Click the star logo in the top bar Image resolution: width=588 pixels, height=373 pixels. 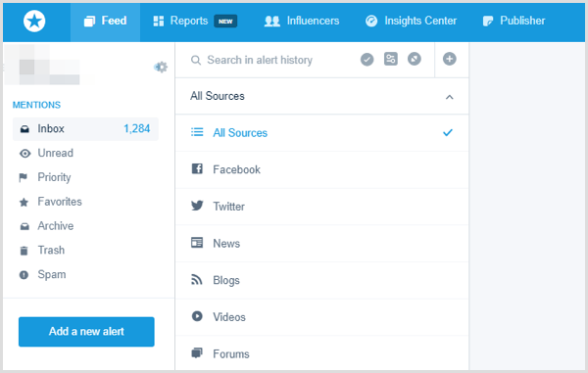[34, 21]
